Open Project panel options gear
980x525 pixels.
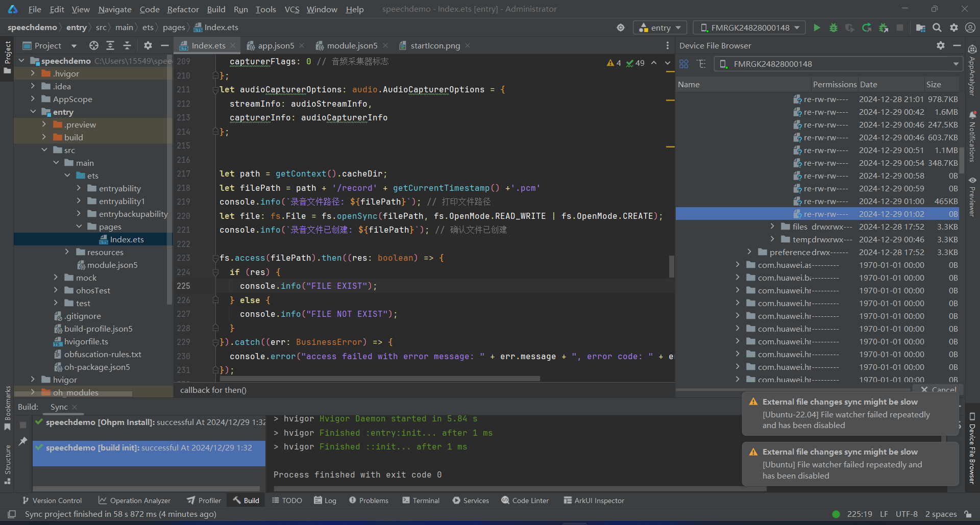148,45
